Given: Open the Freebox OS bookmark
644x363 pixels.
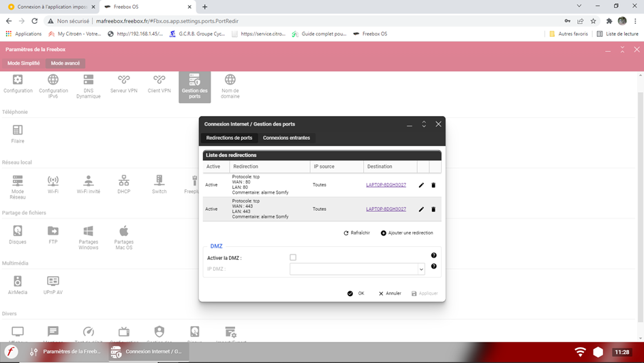Looking at the screenshot, I should (370, 33).
